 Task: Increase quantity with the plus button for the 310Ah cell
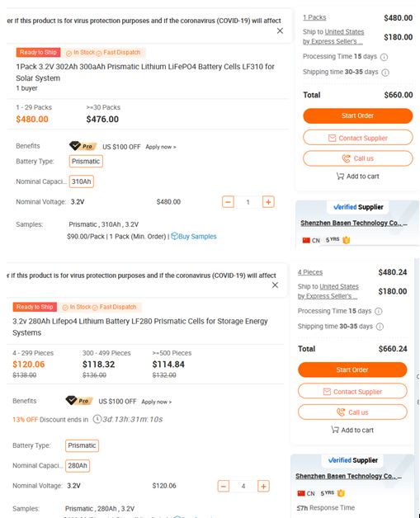268,202
